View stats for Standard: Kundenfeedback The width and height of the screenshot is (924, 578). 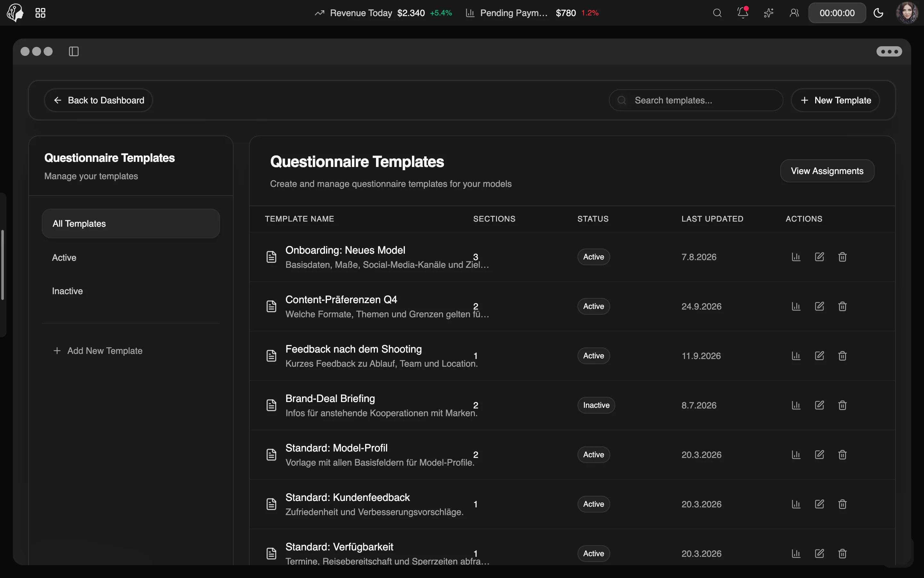796,504
